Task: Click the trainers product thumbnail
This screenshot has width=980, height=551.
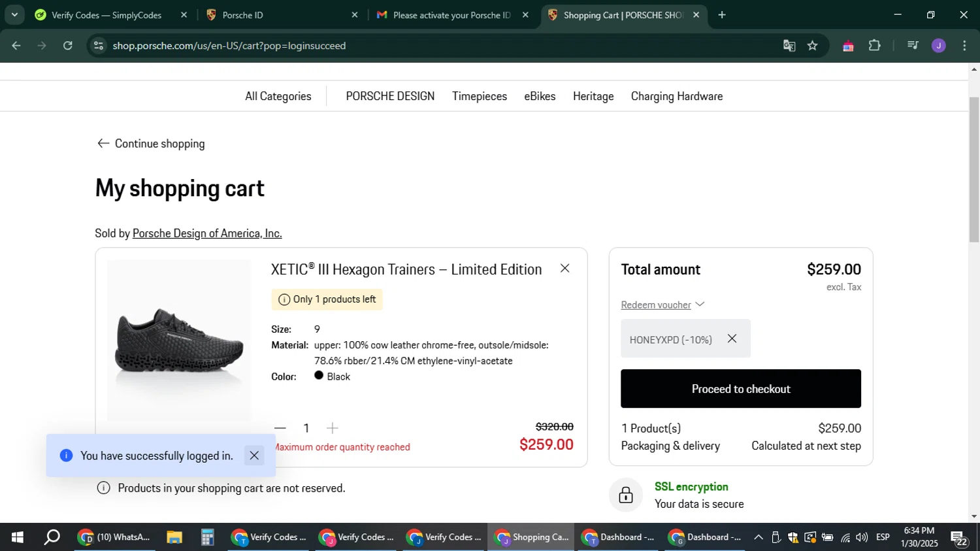Action: (x=179, y=340)
